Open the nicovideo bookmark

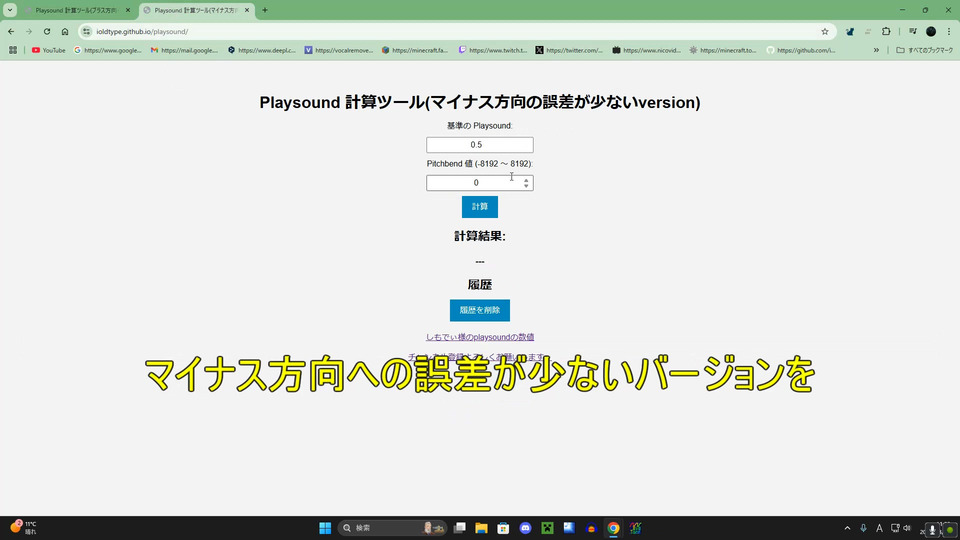point(647,50)
